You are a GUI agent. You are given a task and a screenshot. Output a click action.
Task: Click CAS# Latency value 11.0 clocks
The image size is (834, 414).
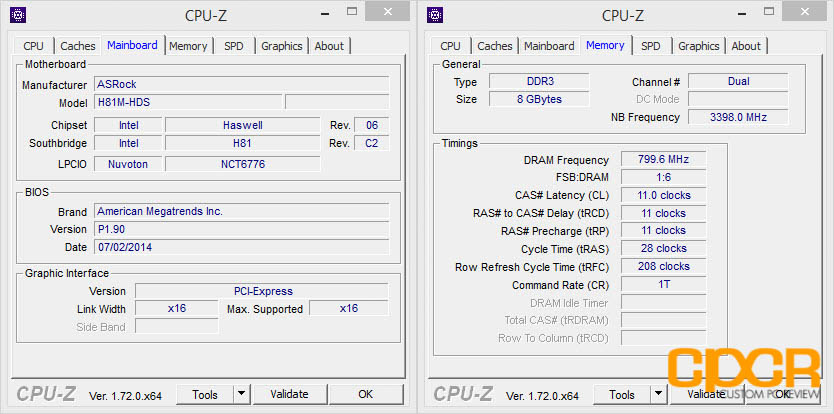663,195
